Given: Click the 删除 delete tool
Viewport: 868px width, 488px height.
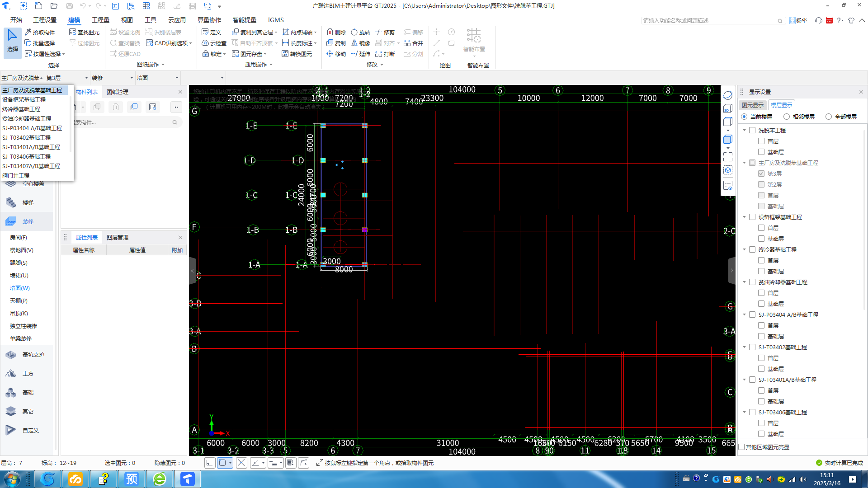Looking at the screenshot, I should tap(336, 32).
